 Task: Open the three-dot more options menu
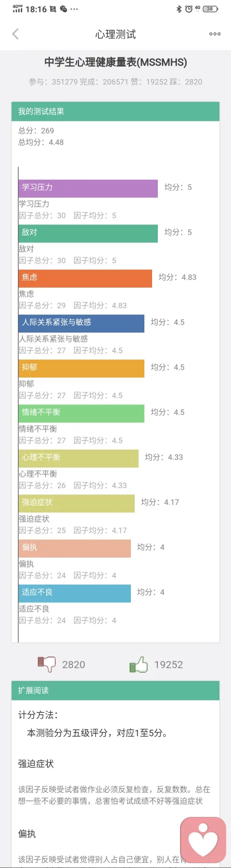pyautogui.click(x=215, y=34)
